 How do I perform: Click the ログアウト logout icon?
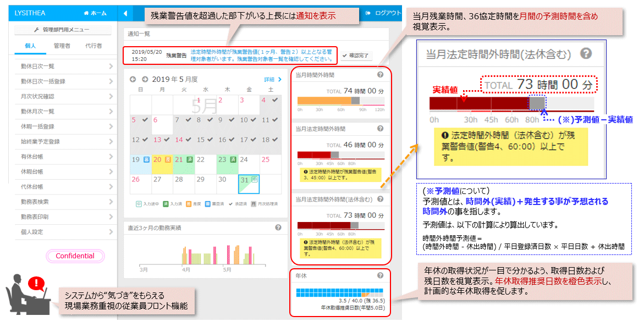coord(368,13)
